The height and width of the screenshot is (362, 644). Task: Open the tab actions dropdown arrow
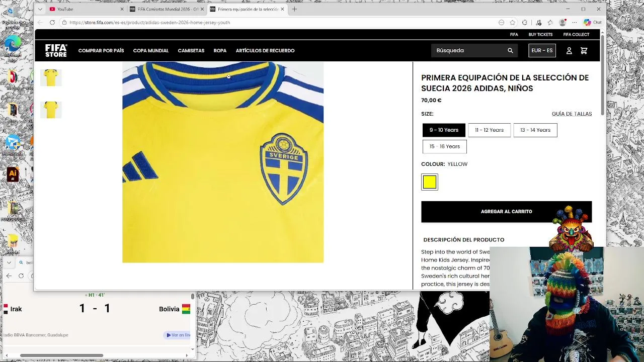tap(40, 9)
